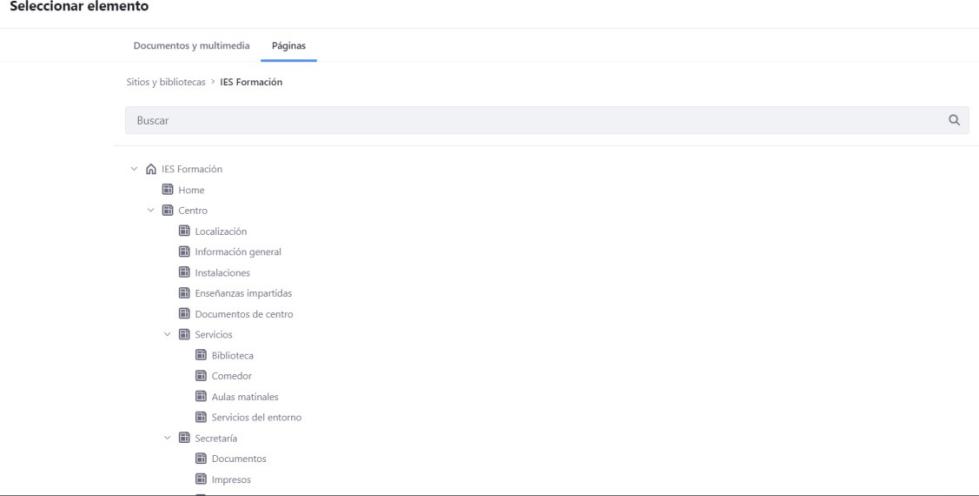979x496 pixels.
Task: Click the page icon next to Centro
Action: 167,210
